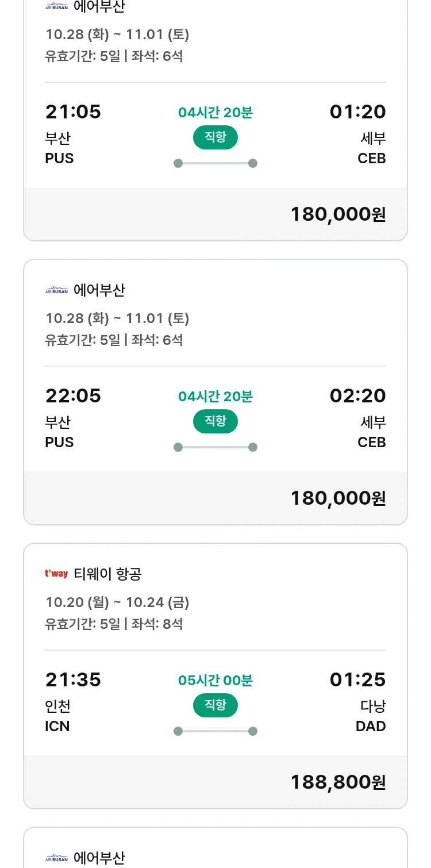Image resolution: width=431 pixels, height=868 pixels.
Task: Tap the 에어부산 name above the 22:05 flight
Action: click(x=99, y=290)
